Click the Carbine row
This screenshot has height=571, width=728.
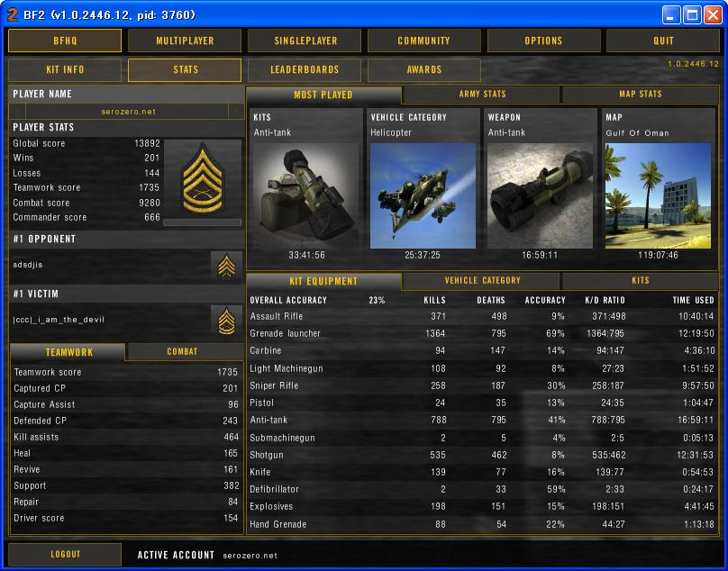coord(482,351)
